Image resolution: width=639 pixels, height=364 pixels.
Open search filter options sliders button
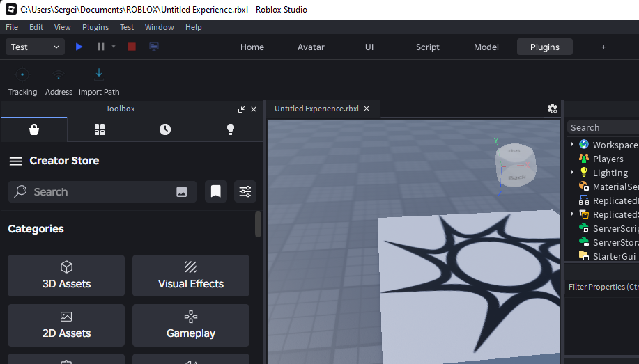click(x=245, y=191)
